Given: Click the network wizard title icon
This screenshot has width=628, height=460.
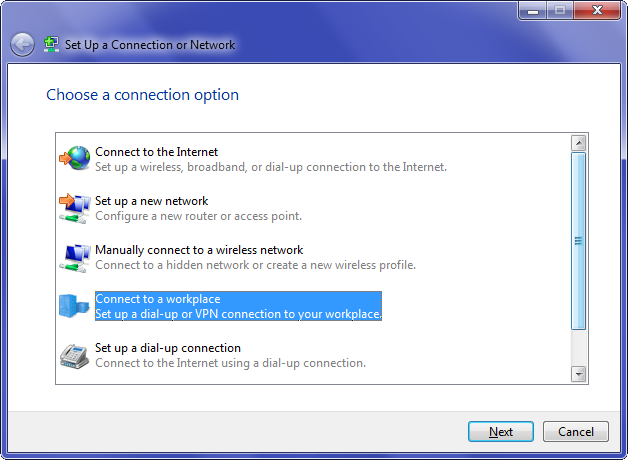Looking at the screenshot, I should point(51,45).
